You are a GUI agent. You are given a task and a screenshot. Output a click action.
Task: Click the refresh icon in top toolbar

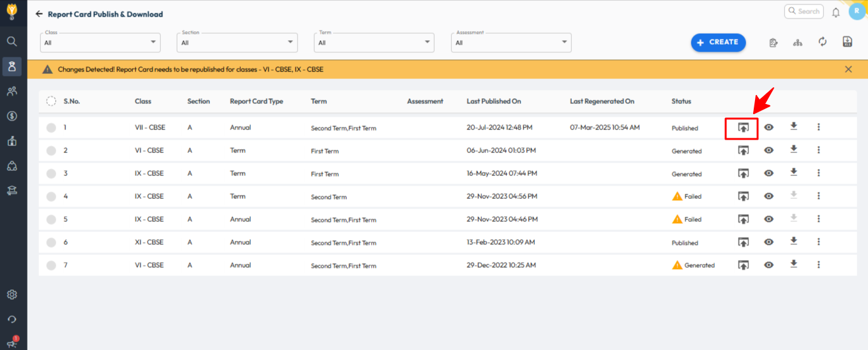tap(822, 42)
